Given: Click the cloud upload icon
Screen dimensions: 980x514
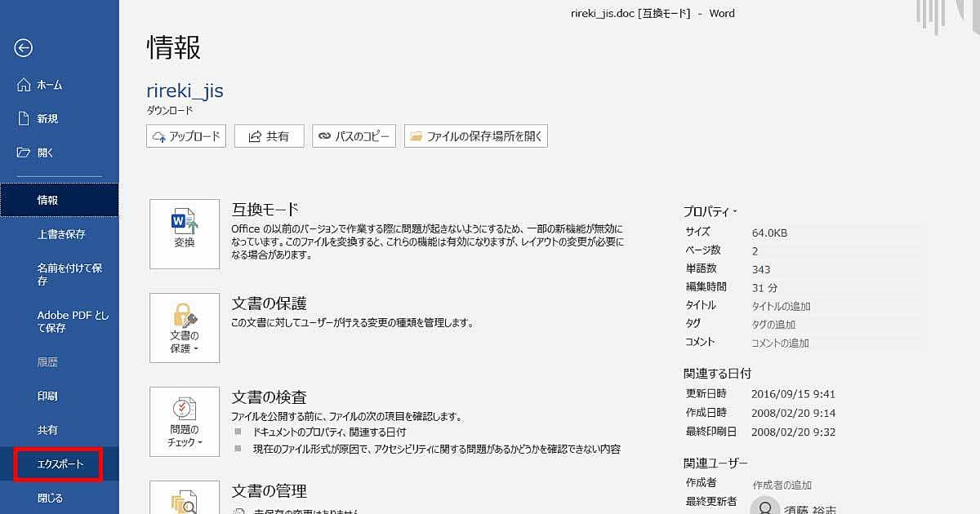Looking at the screenshot, I should click(159, 137).
